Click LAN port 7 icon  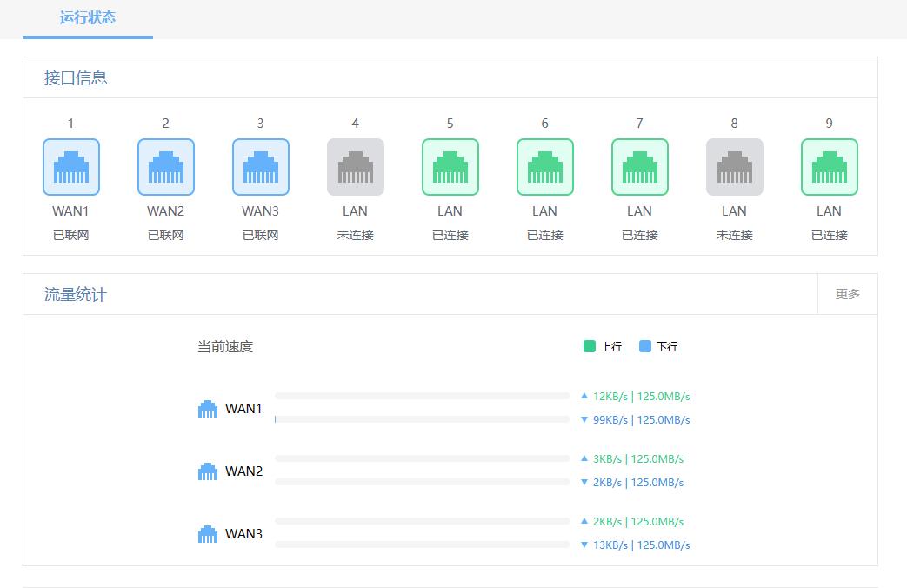tap(640, 167)
